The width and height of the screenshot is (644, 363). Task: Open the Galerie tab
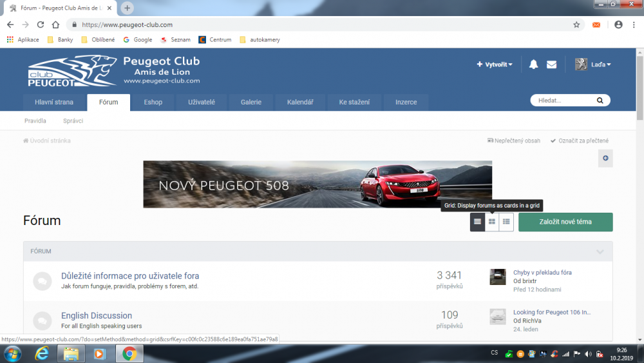coord(251,102)
